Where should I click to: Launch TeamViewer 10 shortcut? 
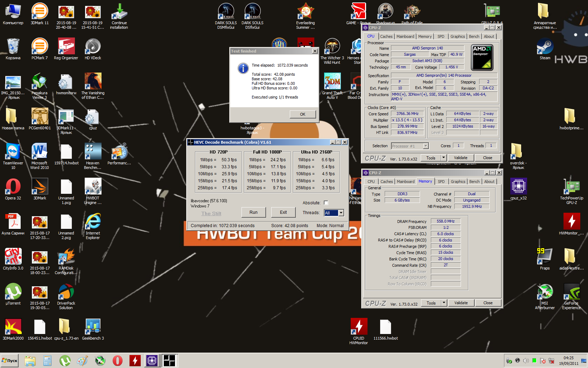(x=13, y=156)
